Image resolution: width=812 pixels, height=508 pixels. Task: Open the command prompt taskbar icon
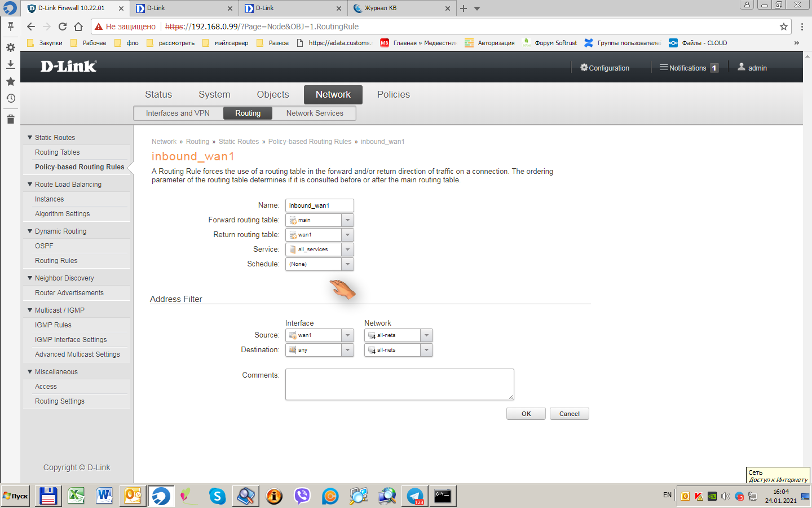tap(443, 496)
